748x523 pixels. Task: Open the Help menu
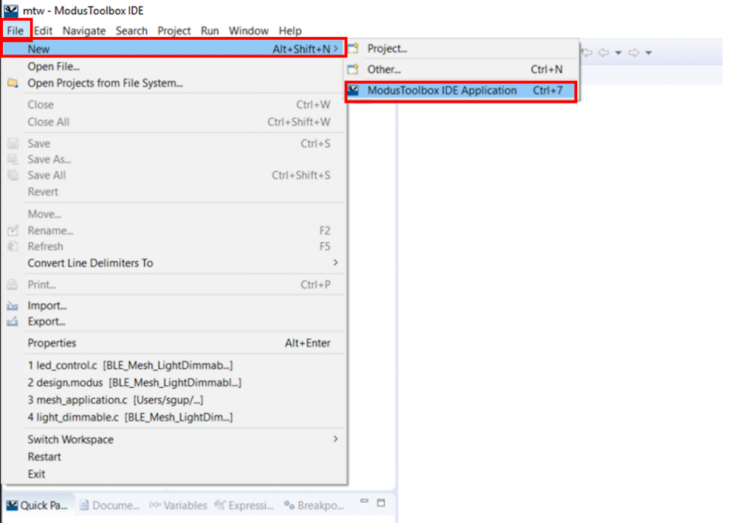click(290, 31)
